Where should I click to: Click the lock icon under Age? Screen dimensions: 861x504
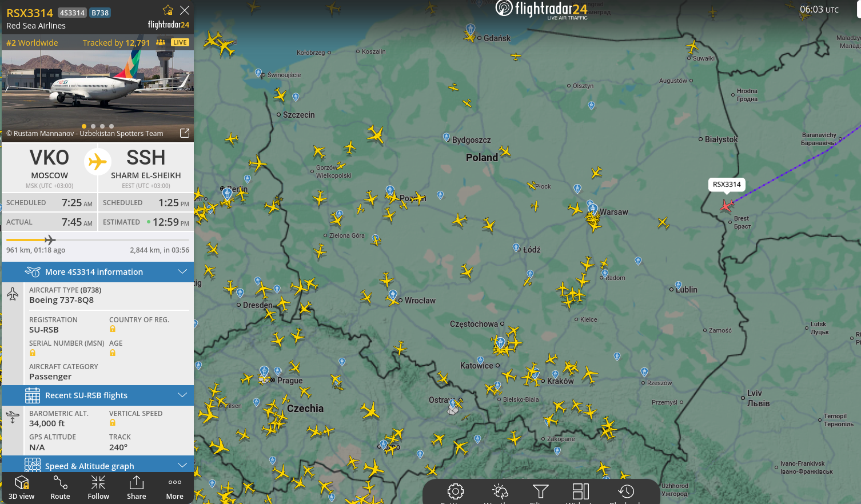click(x=113, y=353)
